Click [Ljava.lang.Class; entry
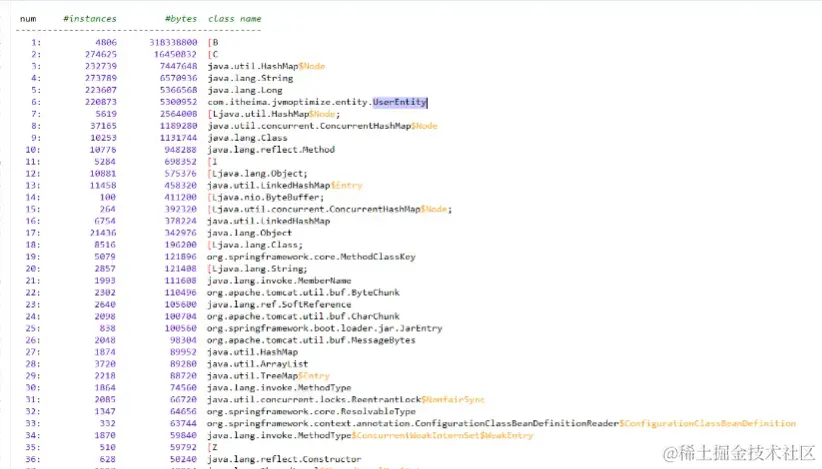This screenshot has height=469, width=822. [x=255, y=245]
